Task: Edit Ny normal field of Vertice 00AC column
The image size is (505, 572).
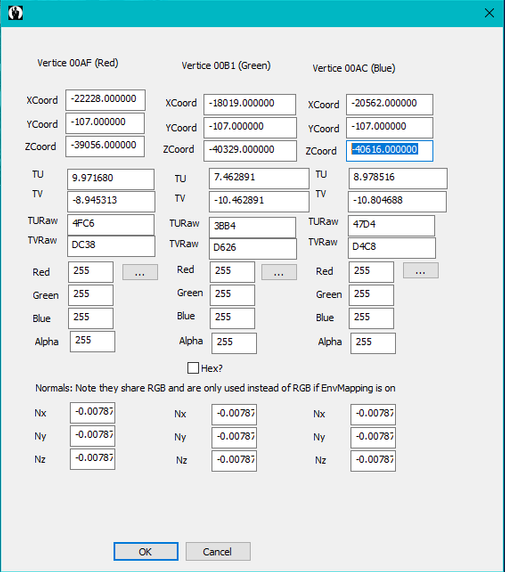Action: [373, 437]
